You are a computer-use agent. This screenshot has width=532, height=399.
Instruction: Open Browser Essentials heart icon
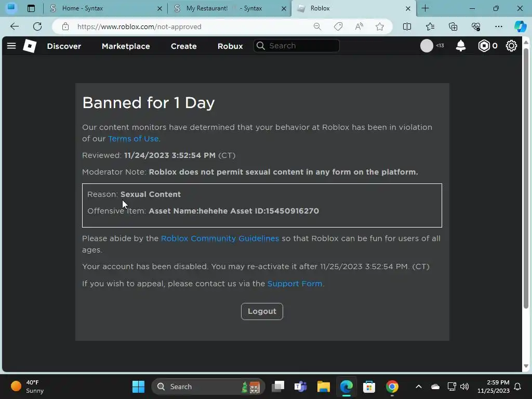(476, 26)
